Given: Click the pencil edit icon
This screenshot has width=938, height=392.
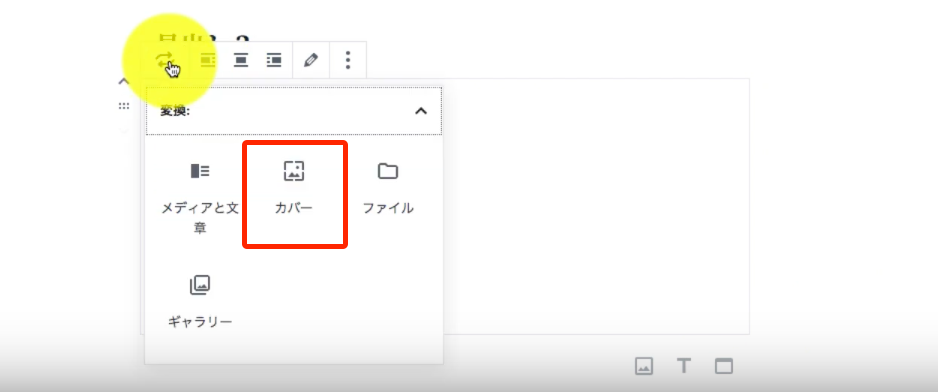Looking at the screenshot, I should pyautogui.click(x=310, y=60).
